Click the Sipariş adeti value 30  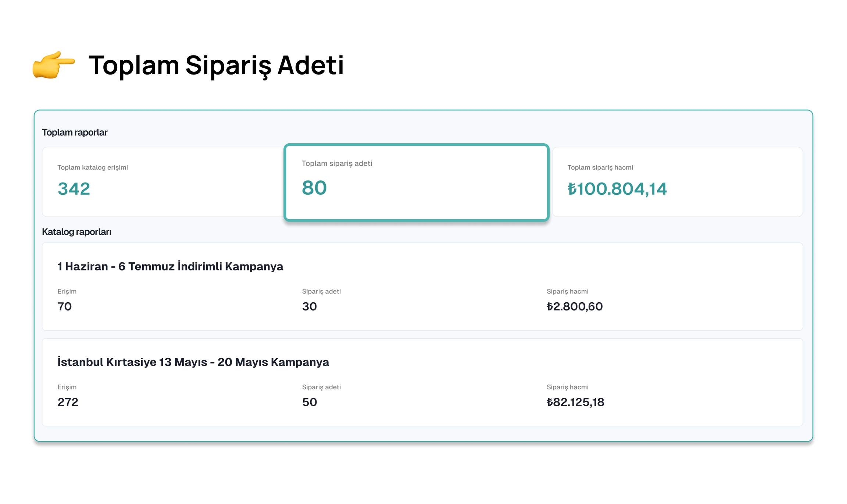point(310,306)
